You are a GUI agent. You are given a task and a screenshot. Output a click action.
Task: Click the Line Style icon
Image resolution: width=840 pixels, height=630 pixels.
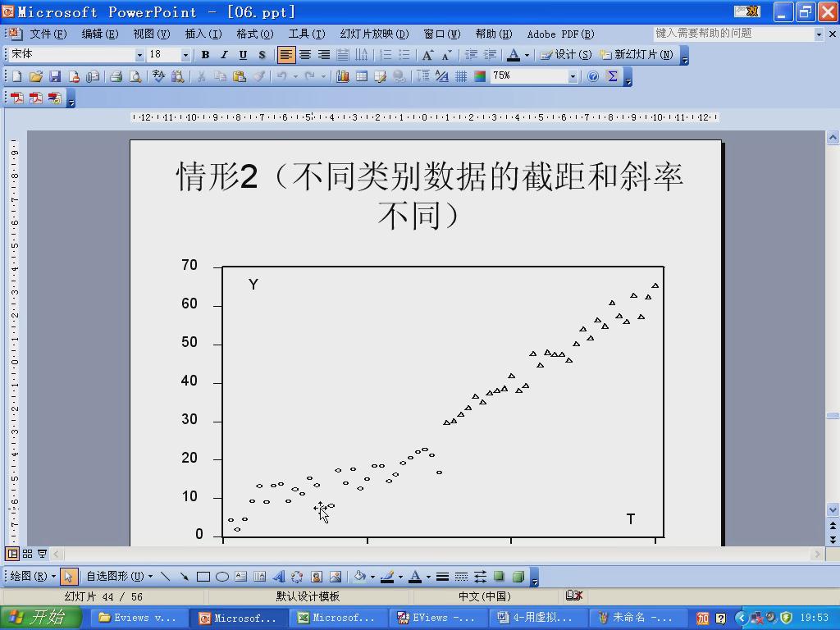tap(442, 577)
